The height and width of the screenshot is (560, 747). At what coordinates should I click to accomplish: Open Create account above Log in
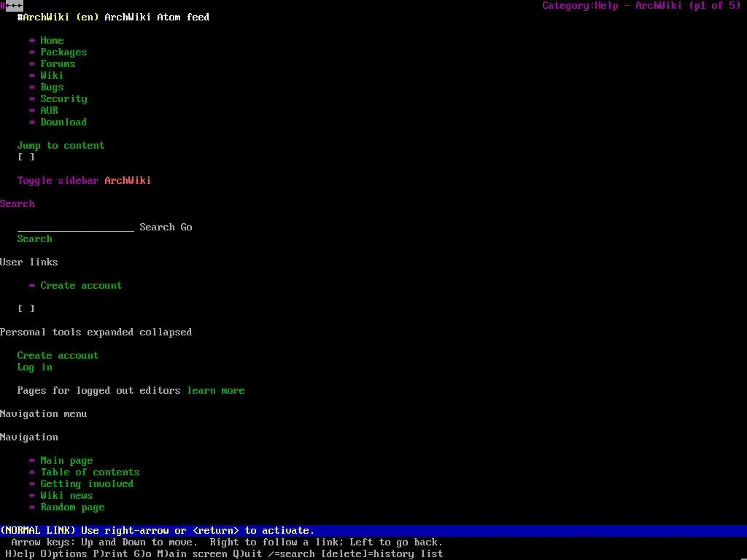pyautogui.click(x=58, y=355)
